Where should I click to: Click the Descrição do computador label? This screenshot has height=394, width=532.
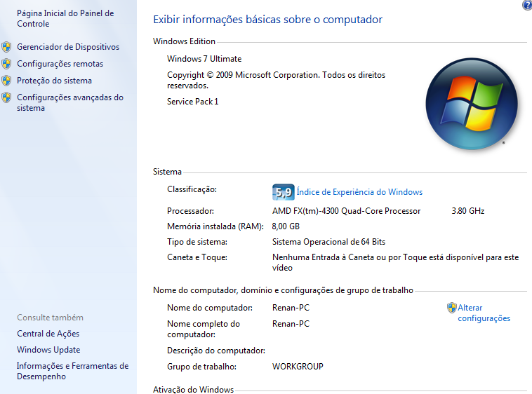[x=215, y=351]
